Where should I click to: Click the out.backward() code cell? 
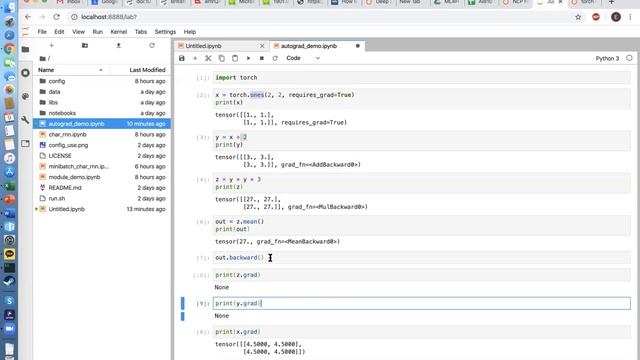coord(421,258)
